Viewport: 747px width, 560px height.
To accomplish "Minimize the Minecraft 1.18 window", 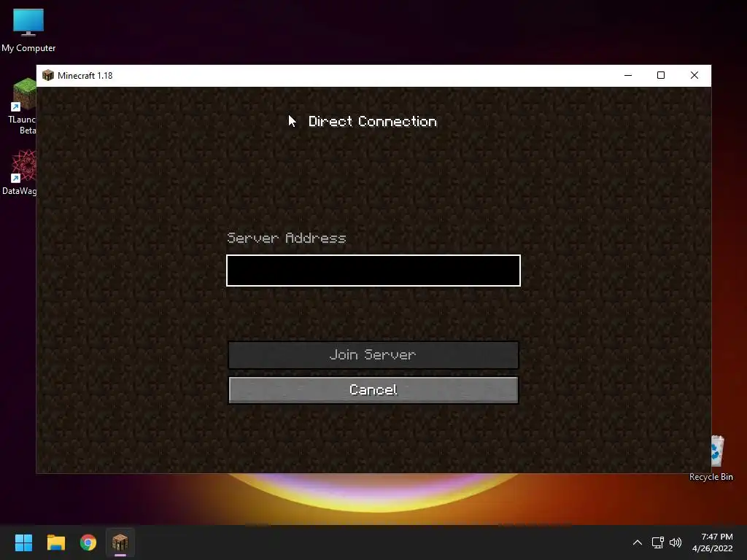I will 628,75.
